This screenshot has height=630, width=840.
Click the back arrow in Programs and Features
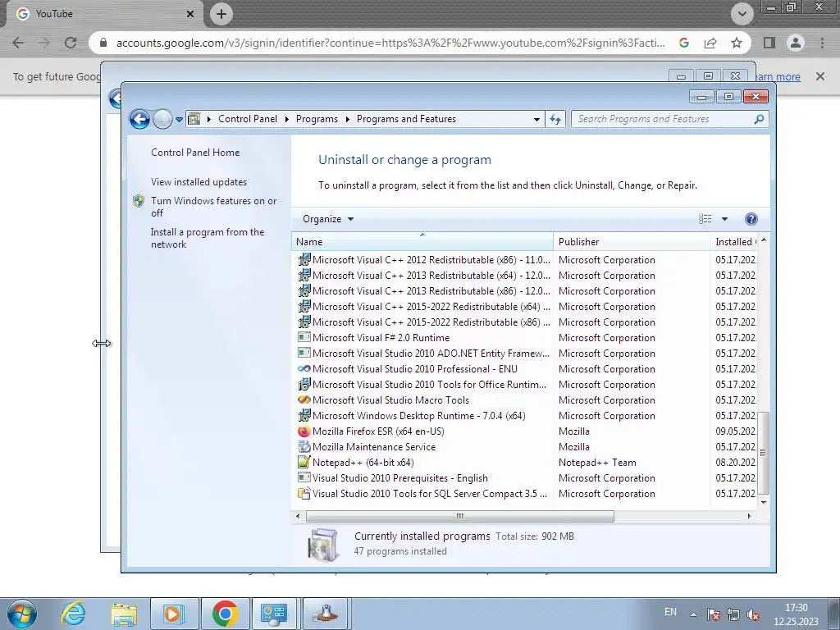(x=139, y=119)
